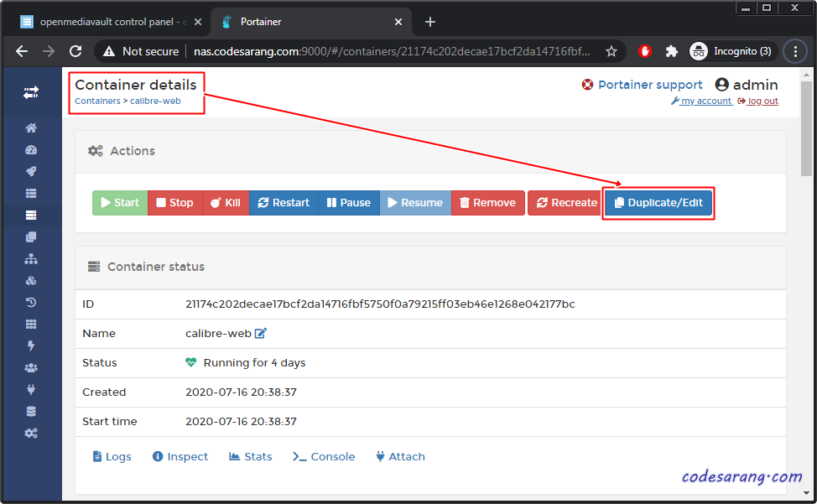Remove the container
Viewport: 817px width, 504px height.
click(x=487, y=203)
